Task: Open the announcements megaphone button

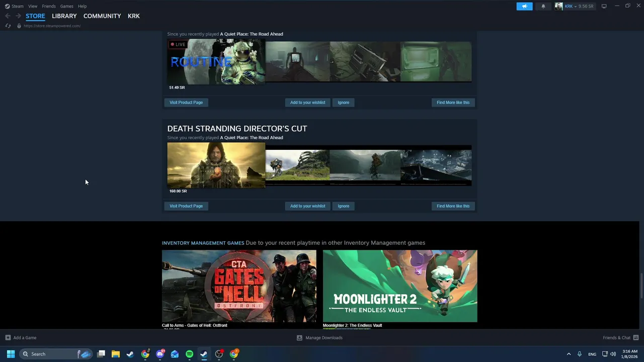Action: coord(524,6)
